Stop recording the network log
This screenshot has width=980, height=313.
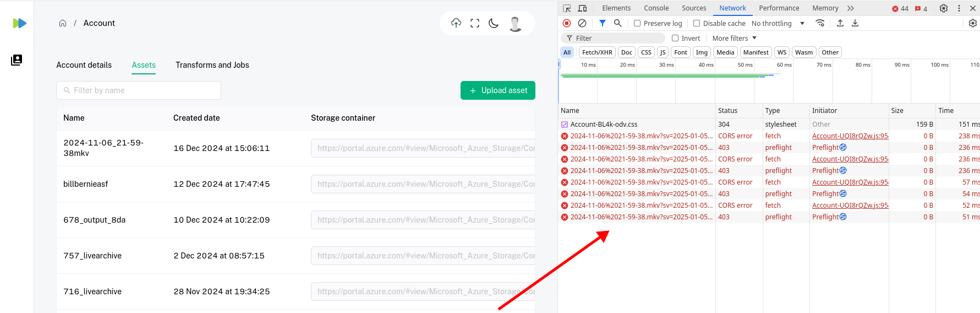pos(567,23)
